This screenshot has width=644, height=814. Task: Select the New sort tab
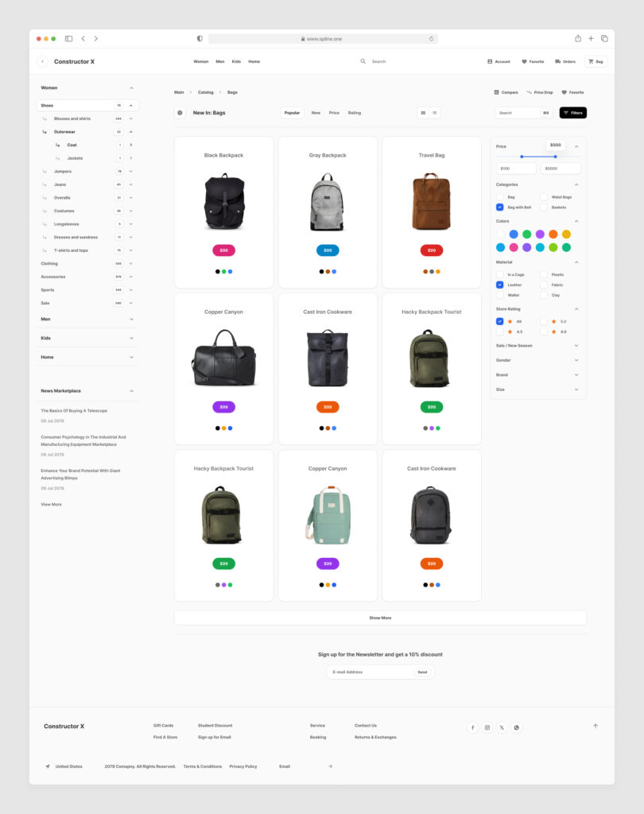point(316,113)
